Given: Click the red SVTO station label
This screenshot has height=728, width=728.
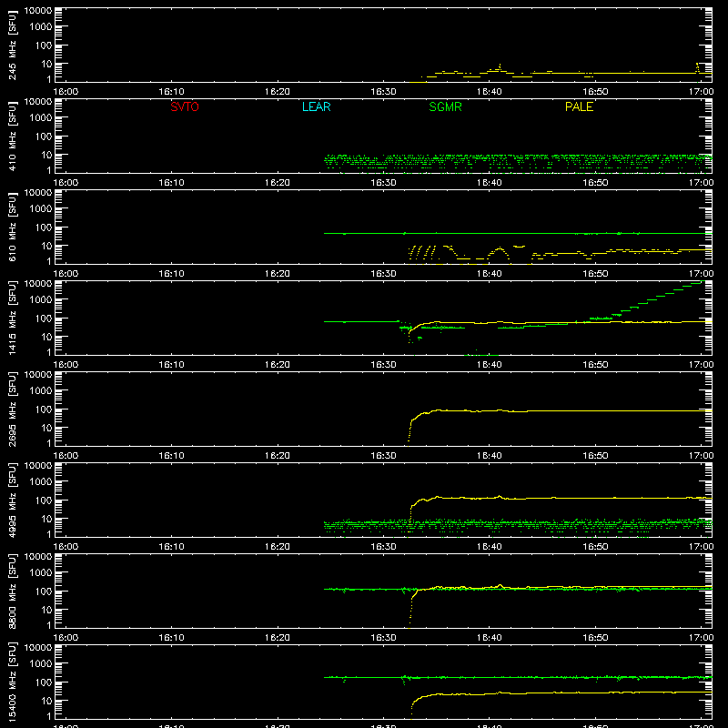Looking at the screenshot, I should pyautogui.click(x=185, y=106).
